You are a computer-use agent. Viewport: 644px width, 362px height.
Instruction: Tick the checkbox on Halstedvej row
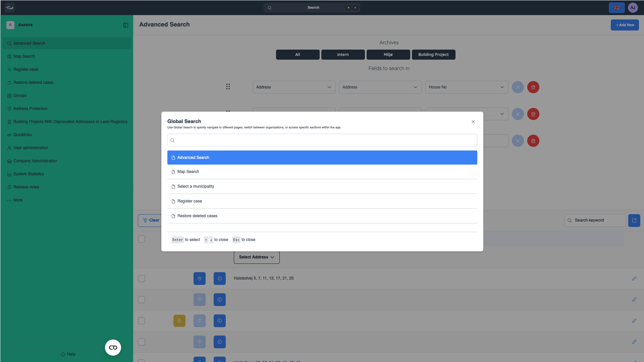pyautogui.click(x=142, y=279)
